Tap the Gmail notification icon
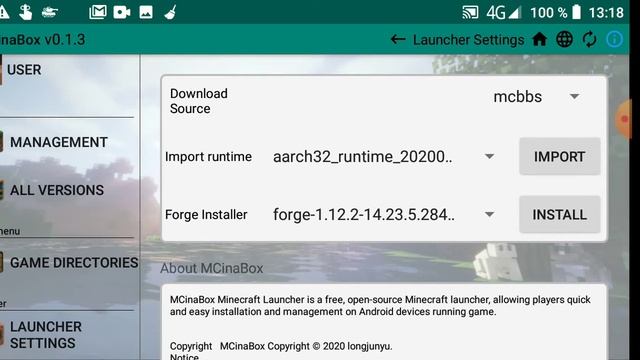The width and height of the screenshot is (640, 360). point(98,12)
